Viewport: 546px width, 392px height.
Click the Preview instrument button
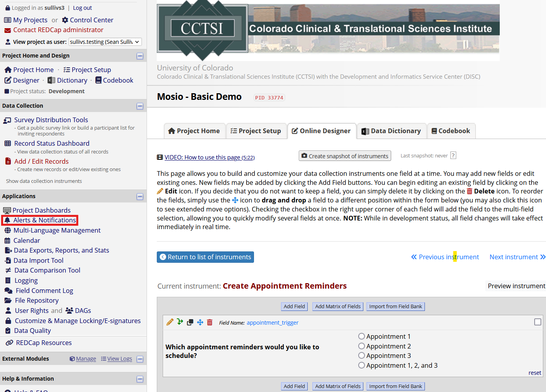pos(516,286)
